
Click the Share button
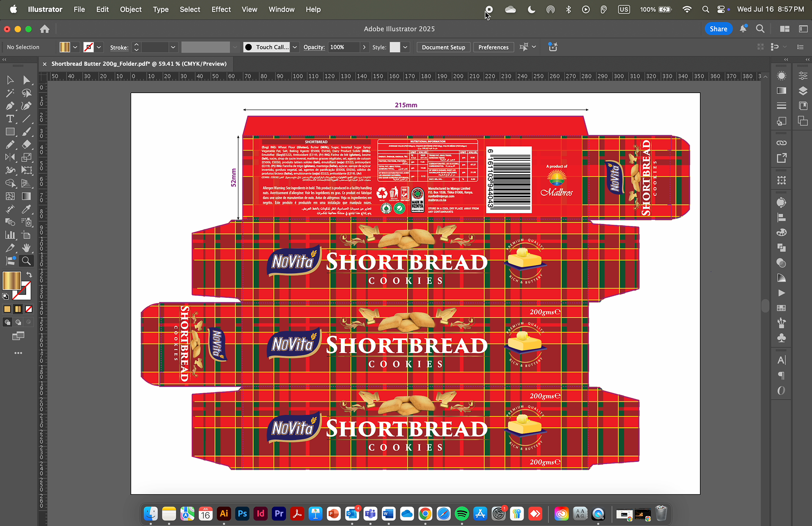[x=718, y=29]
